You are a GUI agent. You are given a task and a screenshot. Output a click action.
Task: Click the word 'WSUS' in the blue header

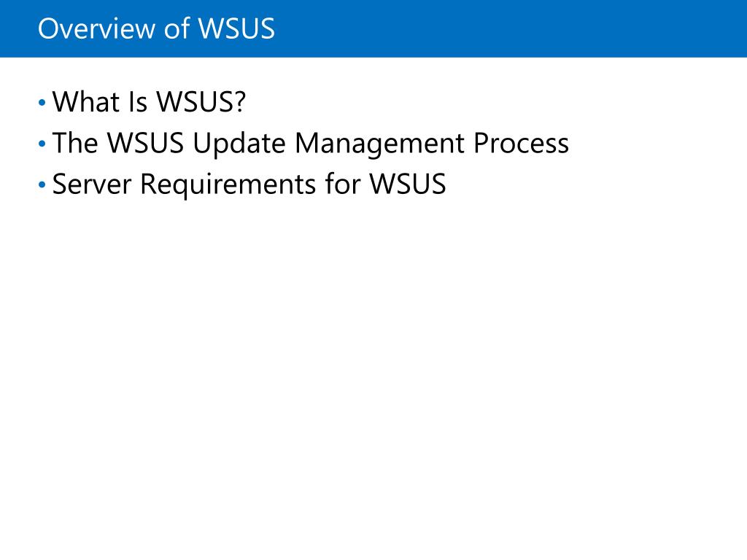pos(236,28)
